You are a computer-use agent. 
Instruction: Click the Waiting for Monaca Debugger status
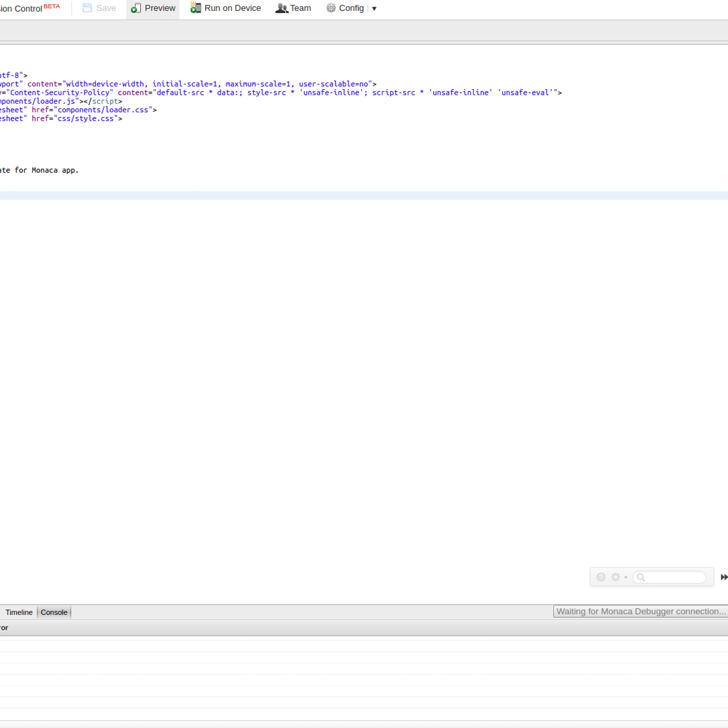[x=641, y=612]
